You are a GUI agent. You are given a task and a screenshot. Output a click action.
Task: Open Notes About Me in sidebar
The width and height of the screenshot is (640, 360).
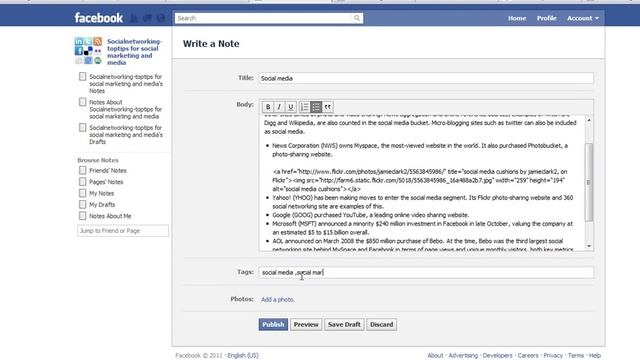(110, 216)
